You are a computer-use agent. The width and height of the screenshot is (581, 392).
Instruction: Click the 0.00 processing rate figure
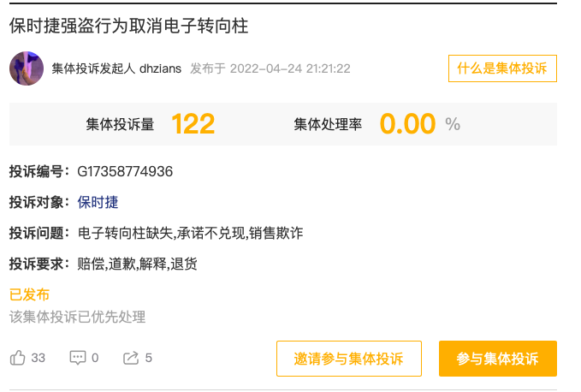[x=407, y=124]
